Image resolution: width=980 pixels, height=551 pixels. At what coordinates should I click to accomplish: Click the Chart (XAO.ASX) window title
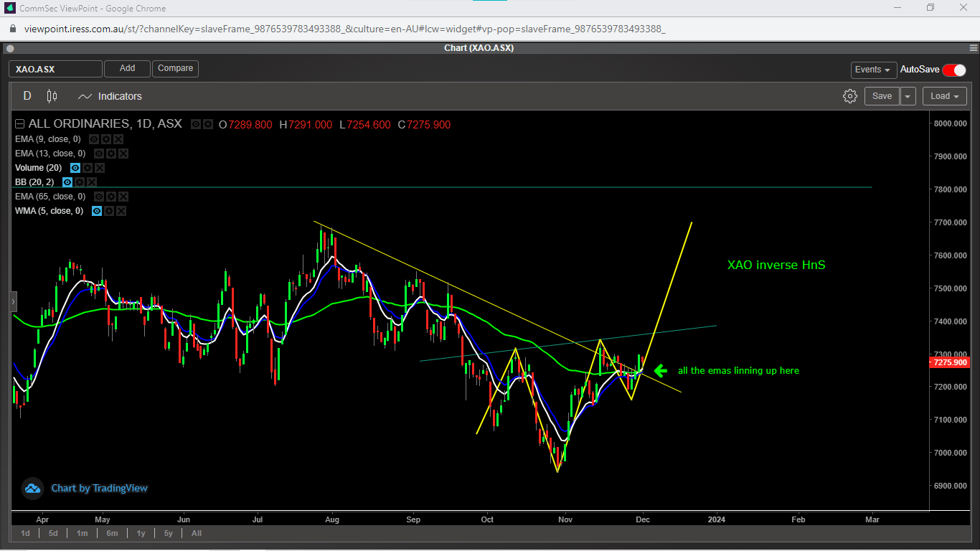tap(479, 48)
